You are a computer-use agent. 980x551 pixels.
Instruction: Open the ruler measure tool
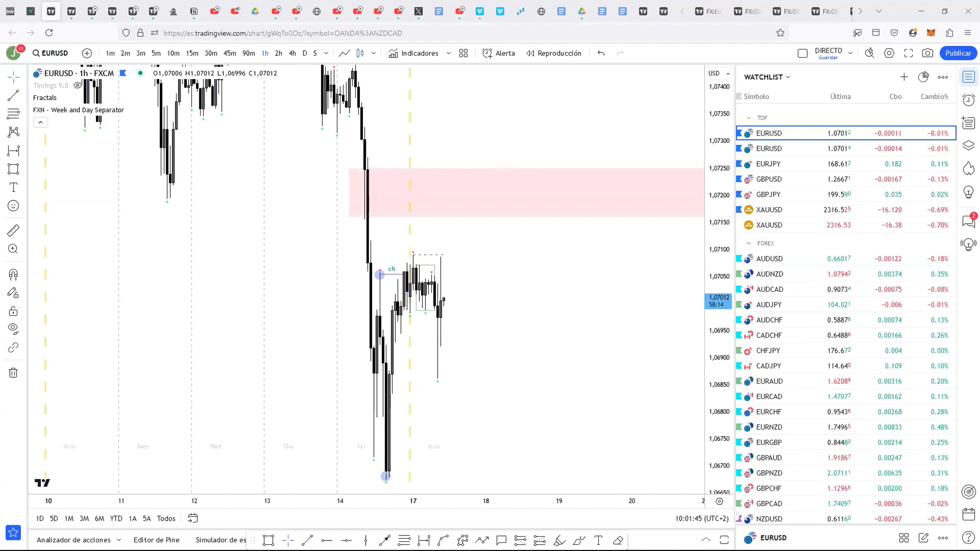coord(13,231)
